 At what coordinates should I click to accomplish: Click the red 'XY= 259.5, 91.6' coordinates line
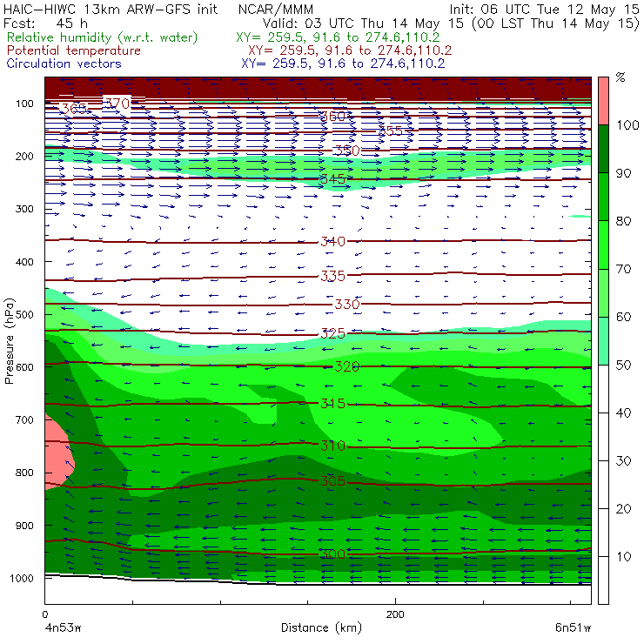[350, 50]
